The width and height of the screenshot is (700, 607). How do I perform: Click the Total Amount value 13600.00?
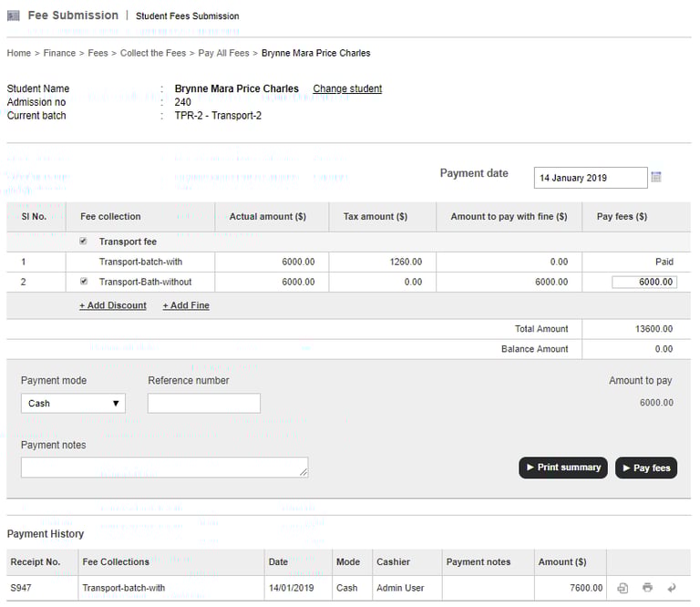click(x=654, y=329)
